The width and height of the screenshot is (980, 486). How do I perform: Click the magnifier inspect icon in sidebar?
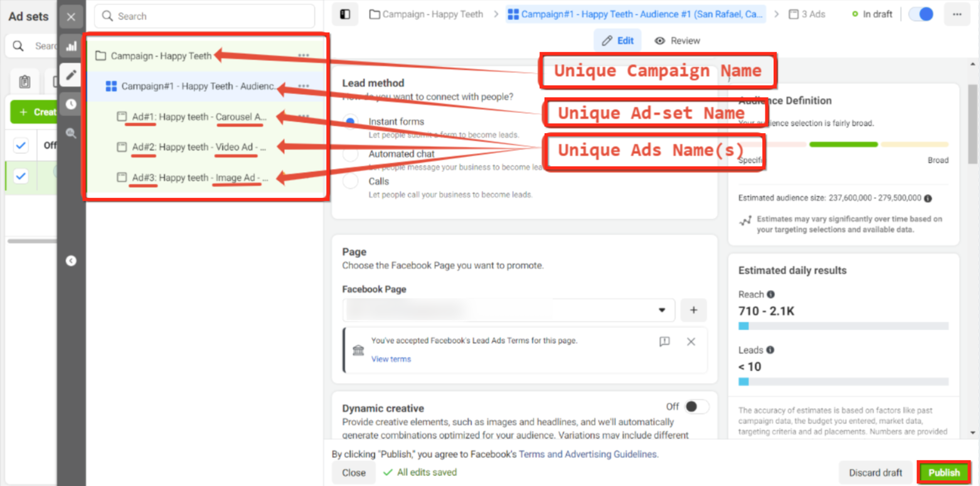pyautogui.click(x=71, y=133)
